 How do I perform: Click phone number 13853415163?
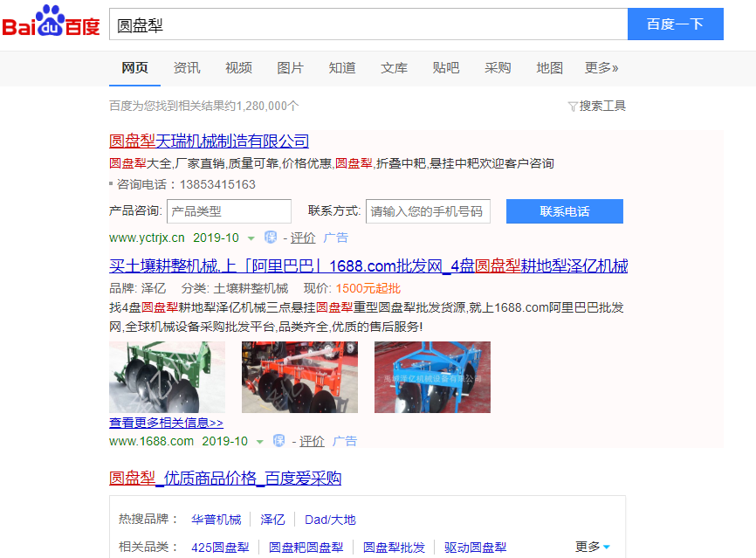(x=217, y=185)
